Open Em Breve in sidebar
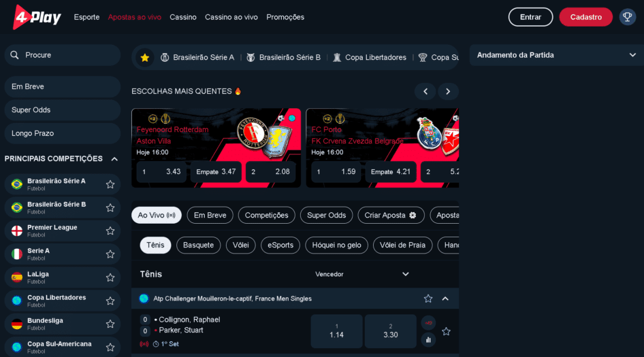The height and width of the screenshot is (357, 644). pyautogui.click(x=63, y=86)
